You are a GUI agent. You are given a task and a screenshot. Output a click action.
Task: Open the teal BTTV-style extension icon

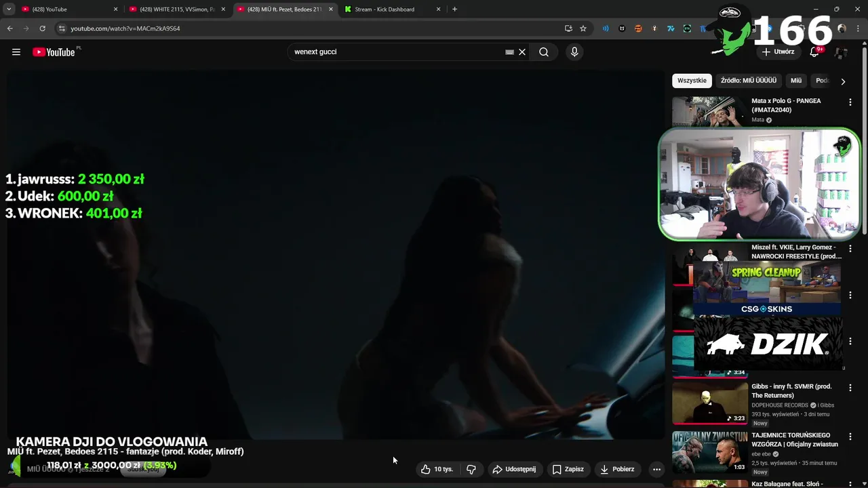[687, 28]
